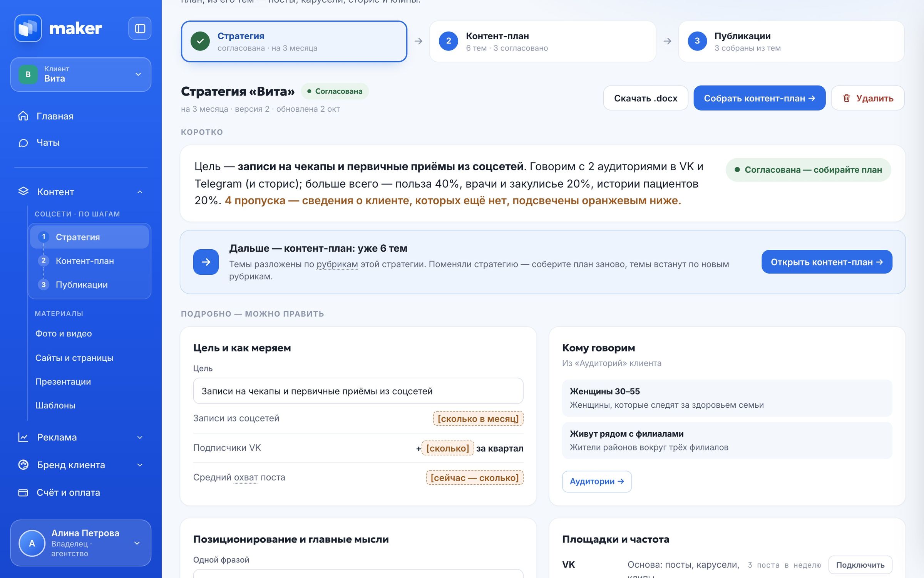This screenshot has height=578, width=924.
Task: Select the Женщины 30–55 audience card
Action: click(x=727, y=398)
